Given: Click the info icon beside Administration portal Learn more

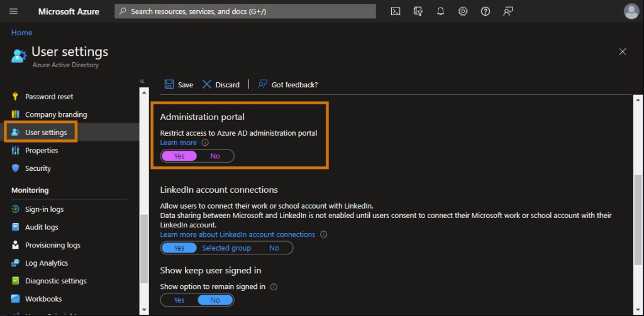Looking at the screenshot, I should click(206, 143).
